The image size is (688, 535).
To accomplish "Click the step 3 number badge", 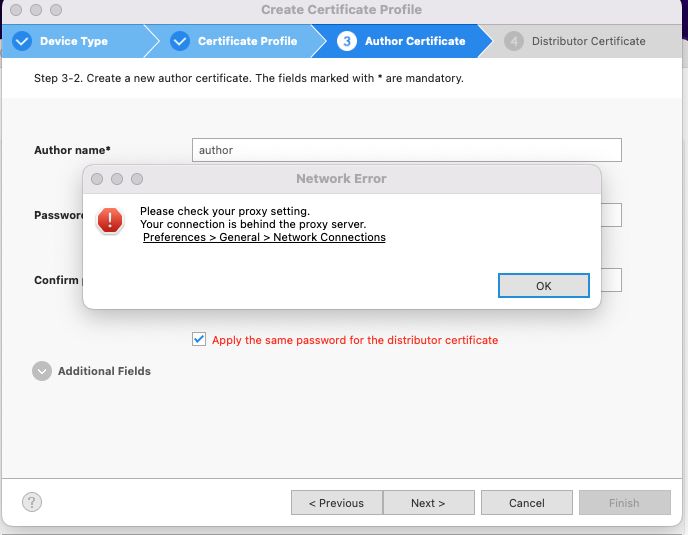I will pyautogui.click(x=347, y=41).
